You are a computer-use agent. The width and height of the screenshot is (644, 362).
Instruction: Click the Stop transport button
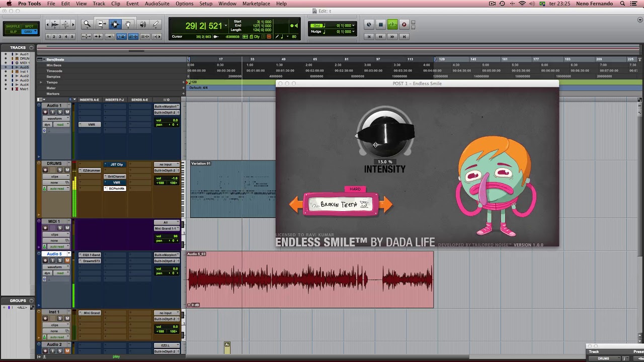coord(381,25)
